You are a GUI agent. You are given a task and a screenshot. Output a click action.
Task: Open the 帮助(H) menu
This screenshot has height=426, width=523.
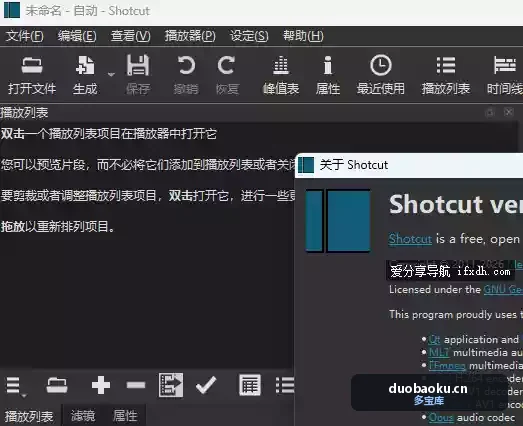(x=303, y=36)
